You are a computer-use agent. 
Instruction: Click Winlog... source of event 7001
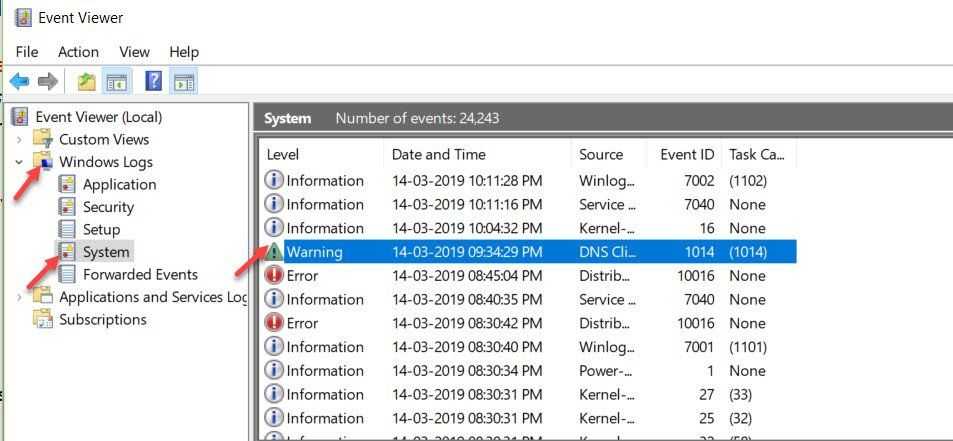click(608, 347)
